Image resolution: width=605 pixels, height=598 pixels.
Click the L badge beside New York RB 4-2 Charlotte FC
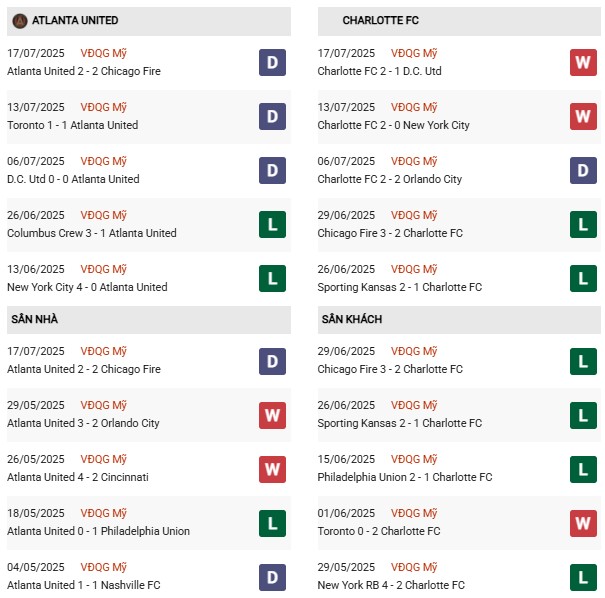583,577
